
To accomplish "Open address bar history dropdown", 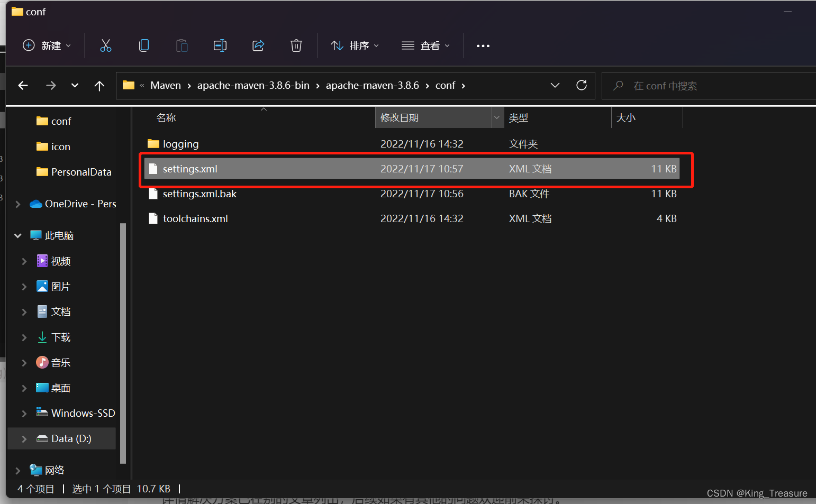I will tap(555, 85).
